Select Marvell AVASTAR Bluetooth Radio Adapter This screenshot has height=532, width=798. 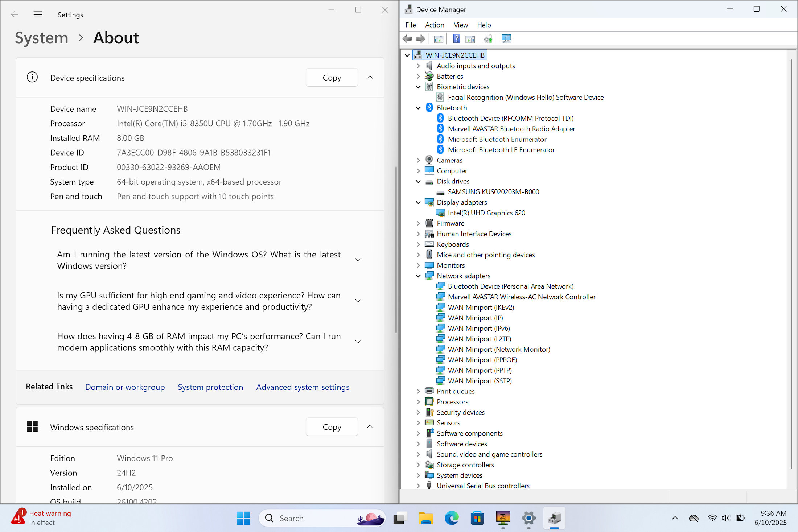coord(511,129)
